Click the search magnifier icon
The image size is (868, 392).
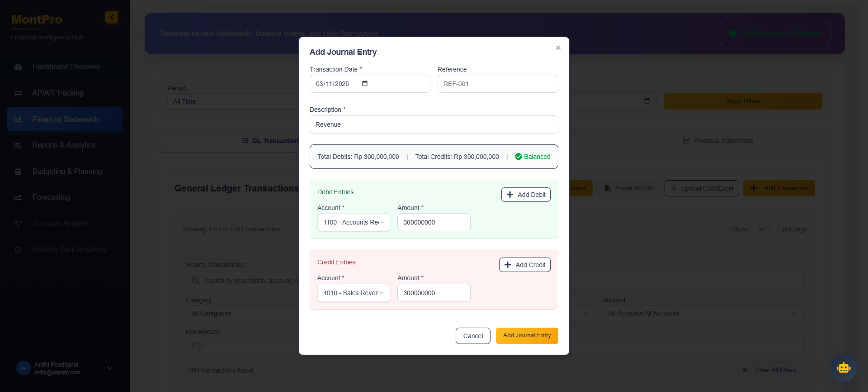(x=196, y=281)
